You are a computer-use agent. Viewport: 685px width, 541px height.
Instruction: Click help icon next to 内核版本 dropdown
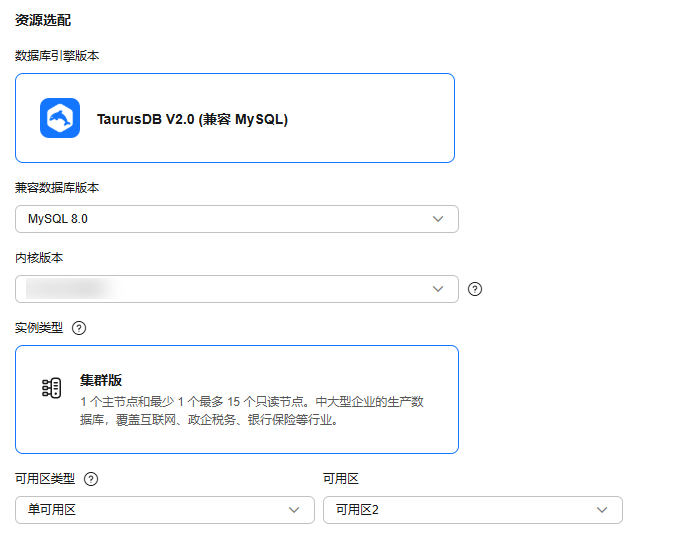[x=475, y=289]
